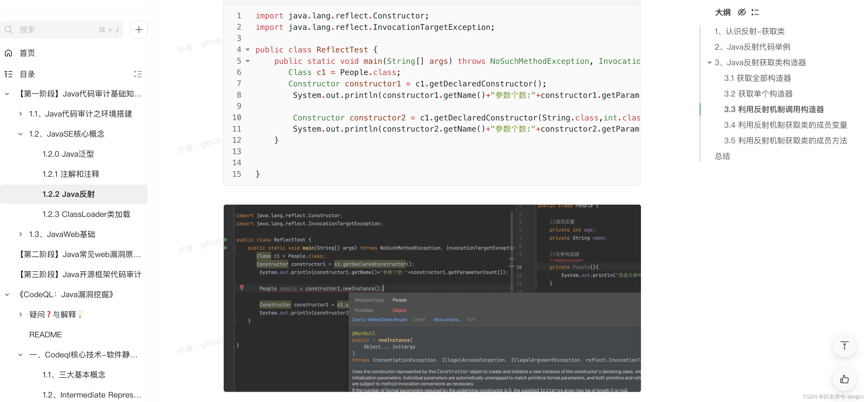Fold code at line 5 arrow
The image size is (868, 402).
pos(248,61)
